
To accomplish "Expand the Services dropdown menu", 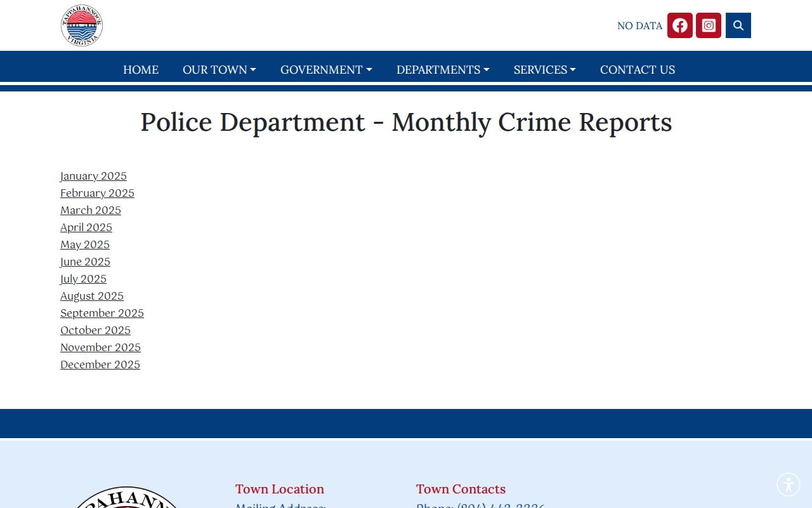I will 545,70.
